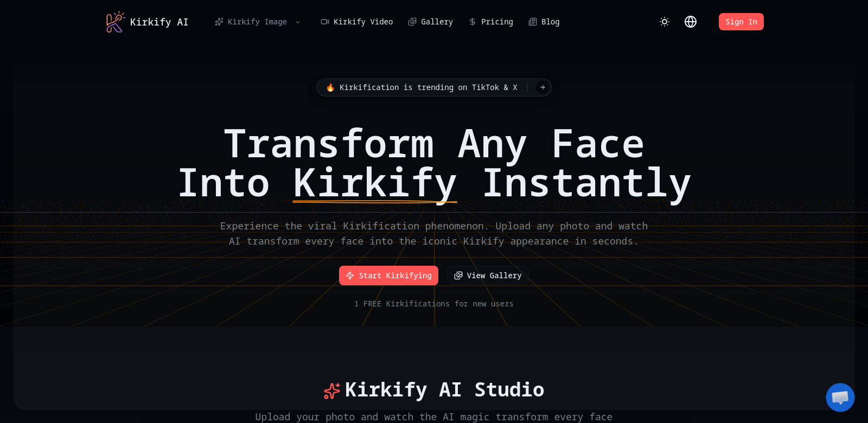The image size is (868, 423).
Task: Click the View Gallery button
Action: [488, 275]
